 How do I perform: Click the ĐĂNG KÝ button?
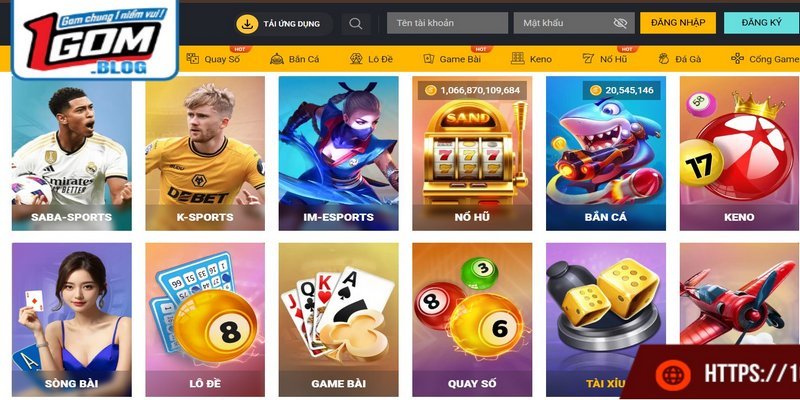point(762,23)
